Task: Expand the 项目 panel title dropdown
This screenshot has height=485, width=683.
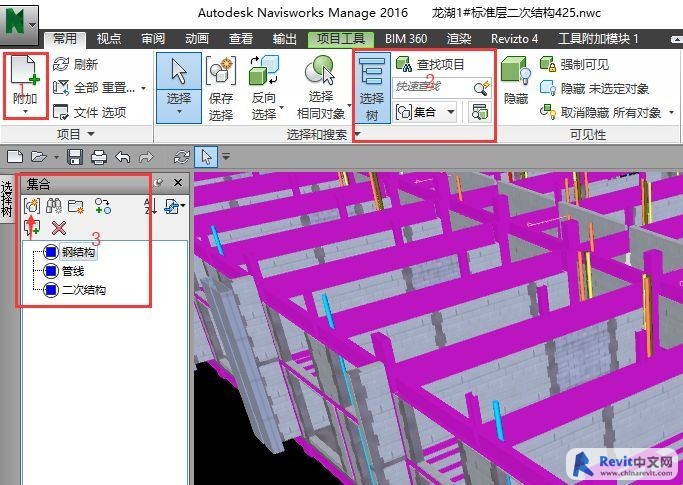Action: [x=91, y=134]
